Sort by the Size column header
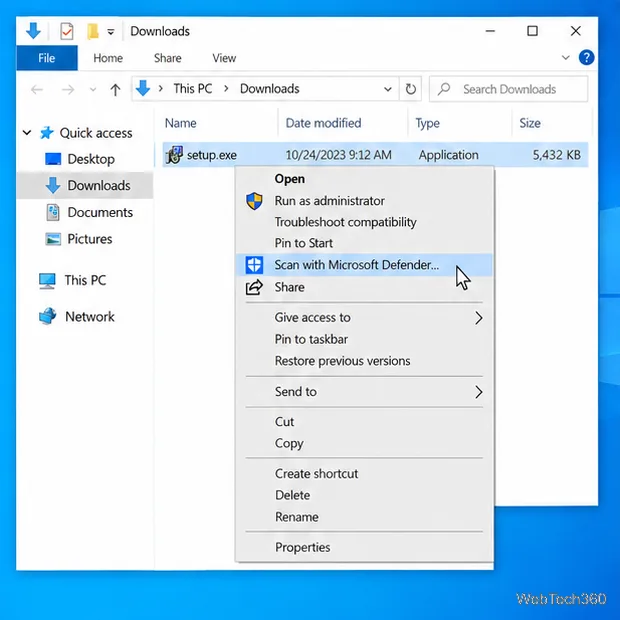Image resolution: width=620 pixels, height=620 pixels. (530, 123)
